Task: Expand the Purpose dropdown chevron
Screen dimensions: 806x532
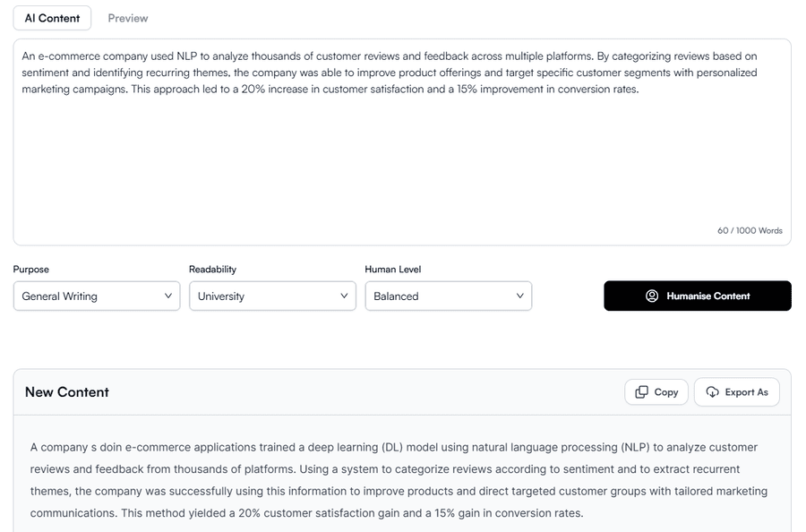Action: click(x=168, y=296)
